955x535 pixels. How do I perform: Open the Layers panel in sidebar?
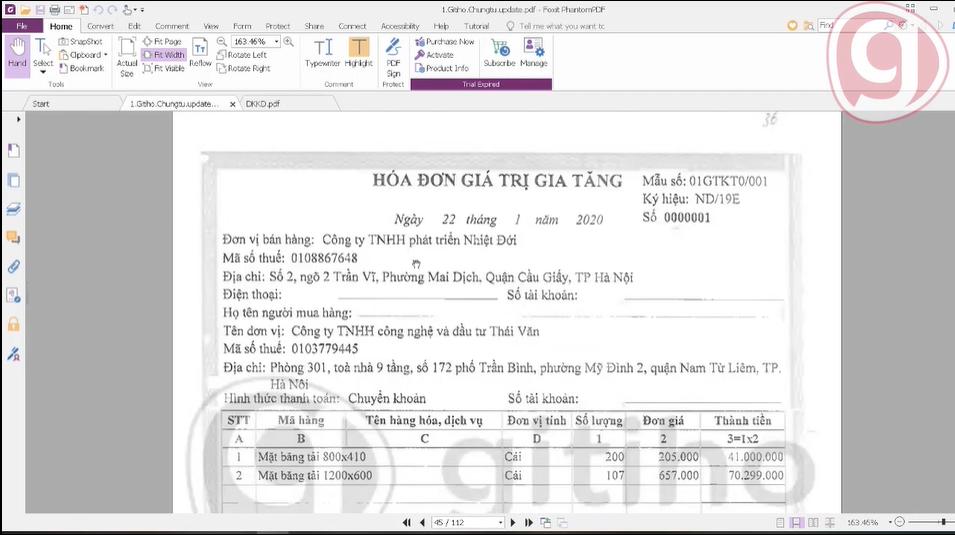click(13, 209)
